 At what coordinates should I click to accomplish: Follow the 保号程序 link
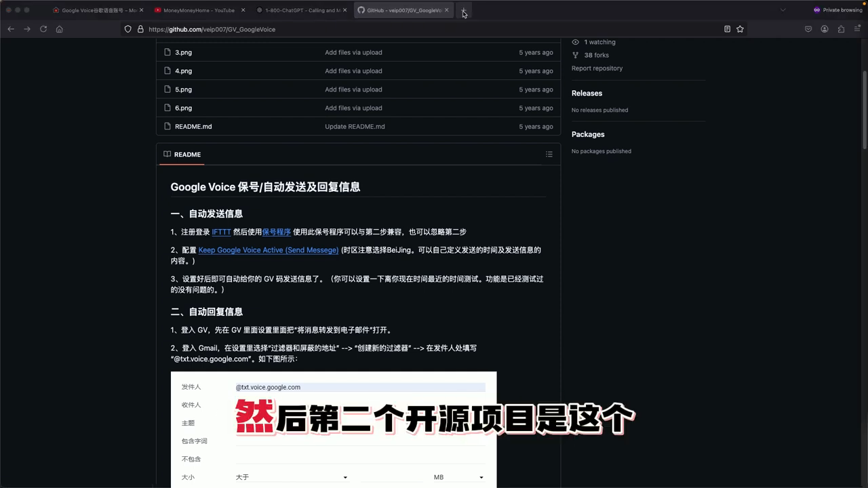tap(277, 232)
